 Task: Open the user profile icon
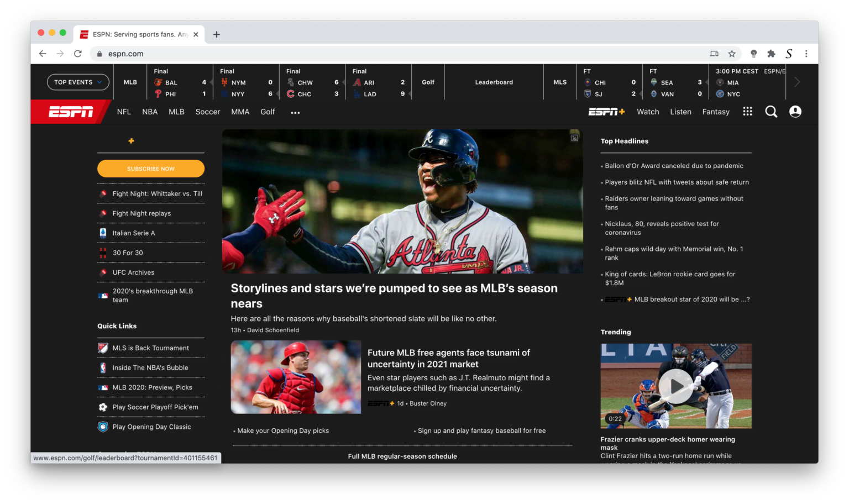pyautogui.click(x=795, y=112)
